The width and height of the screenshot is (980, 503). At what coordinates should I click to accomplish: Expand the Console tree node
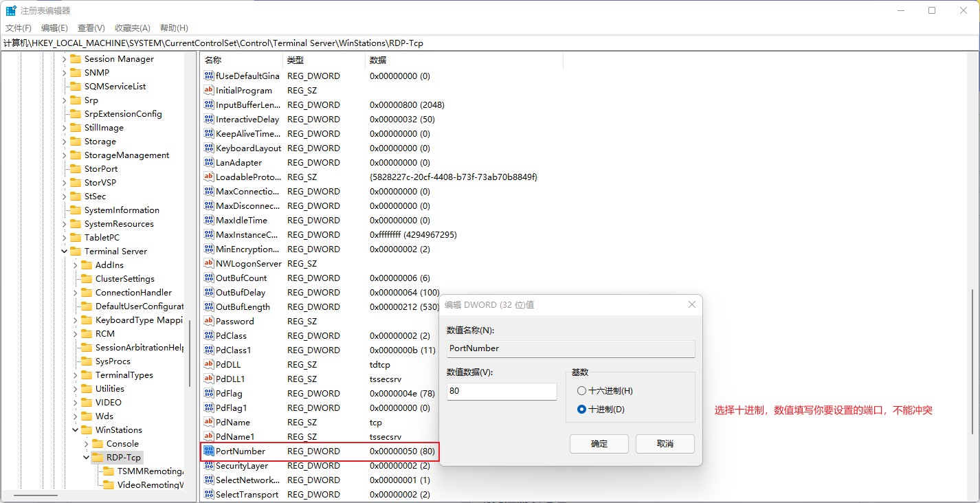coord(87,444)
